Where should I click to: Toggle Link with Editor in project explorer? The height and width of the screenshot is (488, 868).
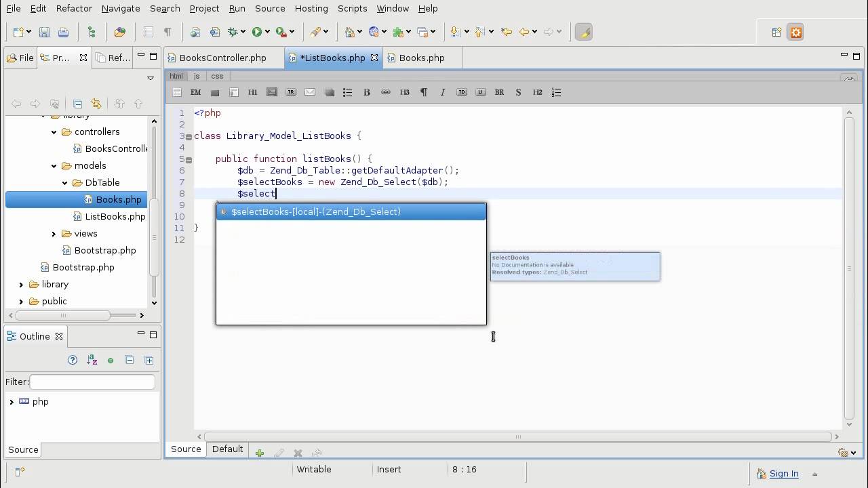click(96, 104)
